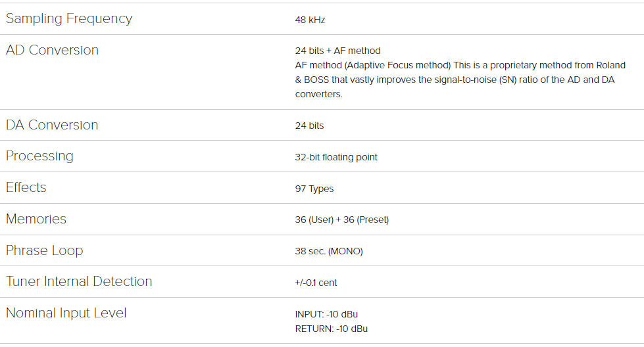This screenshot has height=347, width=644.
Task: Click the '36 (User) + 36 (Preset)' text
Action: [342, 220]
